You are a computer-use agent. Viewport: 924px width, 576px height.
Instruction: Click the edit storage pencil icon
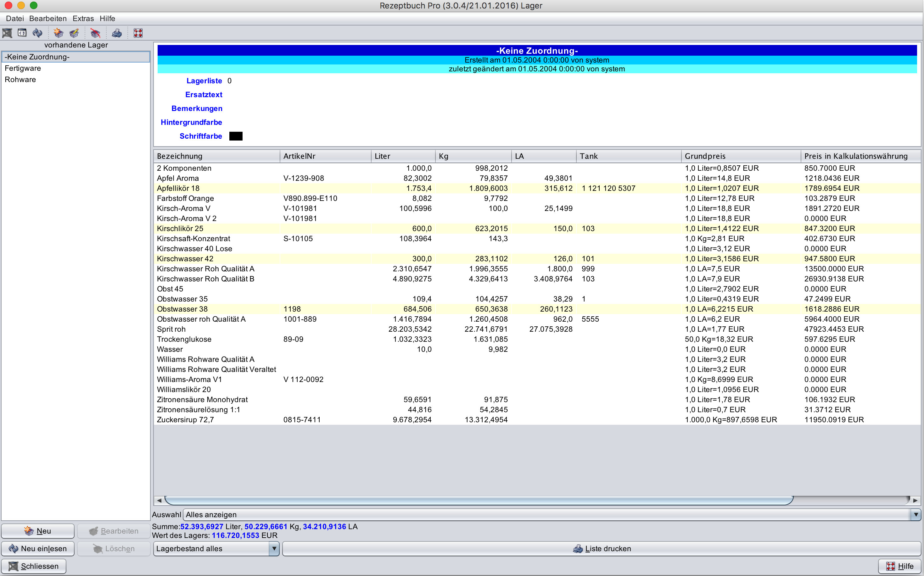pos(74,33)
